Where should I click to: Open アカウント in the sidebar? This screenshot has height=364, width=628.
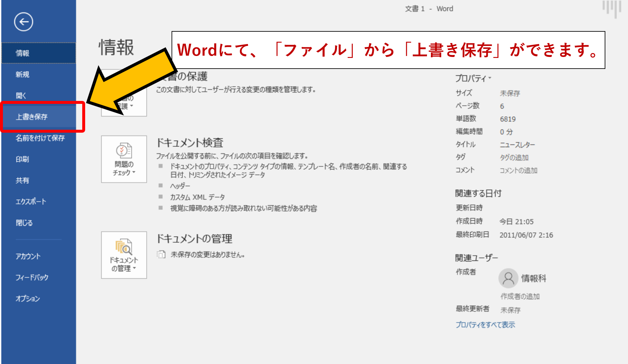click(x=39, y=256)
